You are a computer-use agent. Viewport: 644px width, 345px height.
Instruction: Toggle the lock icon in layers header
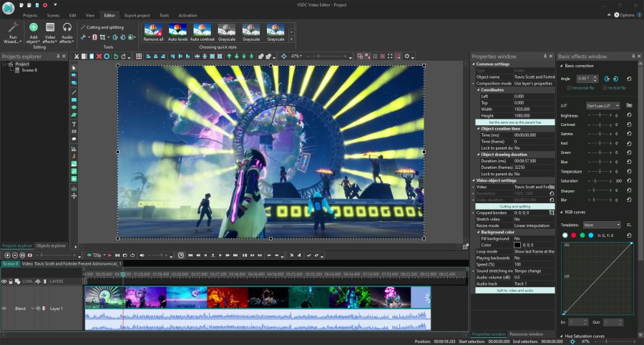click(x=11, y=281)
